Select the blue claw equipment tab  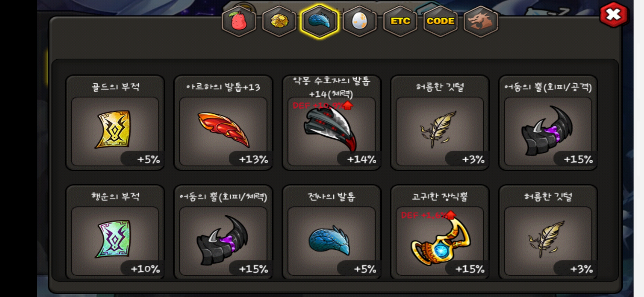[x=320, y=21]
